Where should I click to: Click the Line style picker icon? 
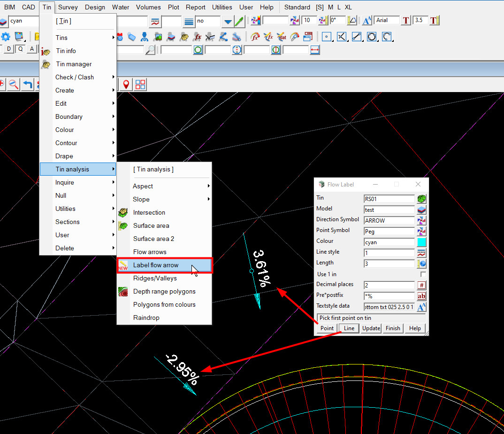pyautogui.click(x=421, y=253)
